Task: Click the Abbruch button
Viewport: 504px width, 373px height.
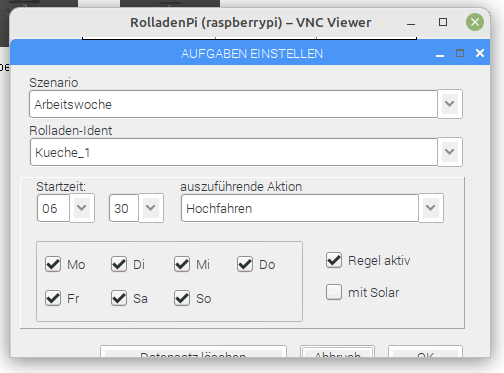Action: 337,352
